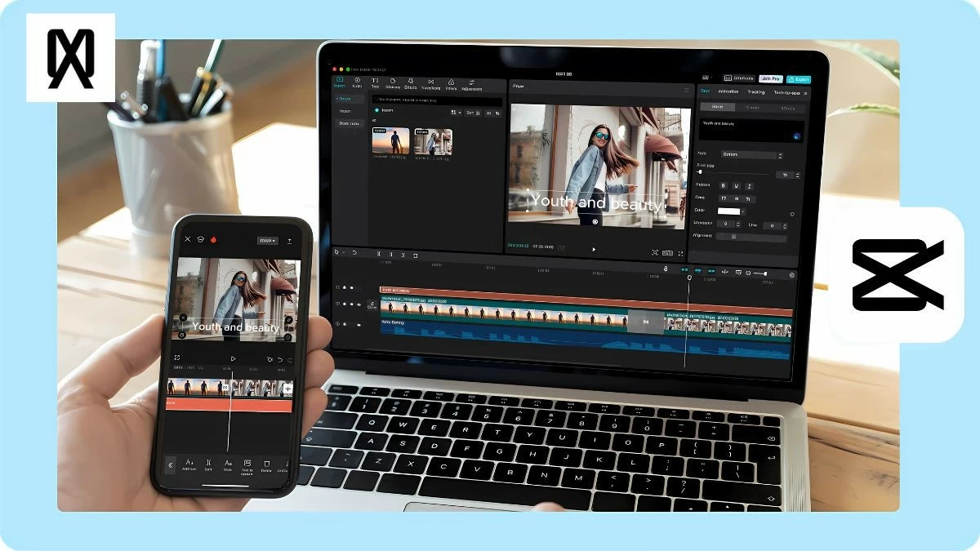Screen dimensions: 980x551
Task: Switch to the Animation tab
Action: [728, 91]
